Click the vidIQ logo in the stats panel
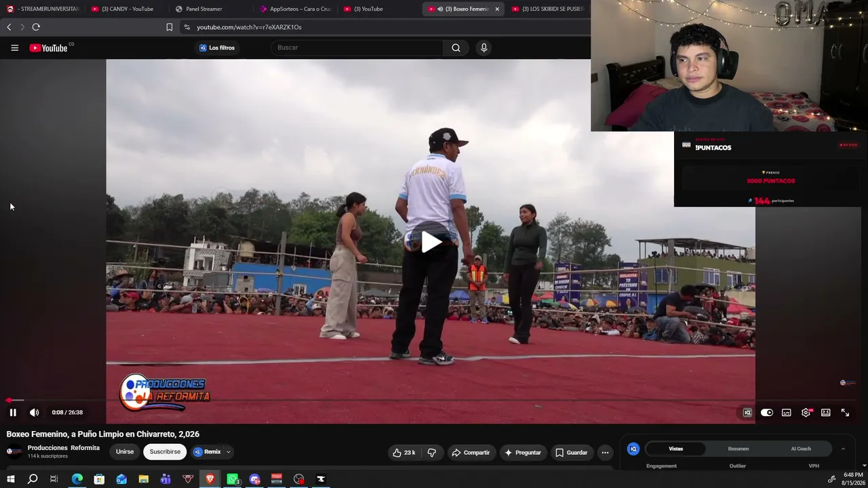 633,449
